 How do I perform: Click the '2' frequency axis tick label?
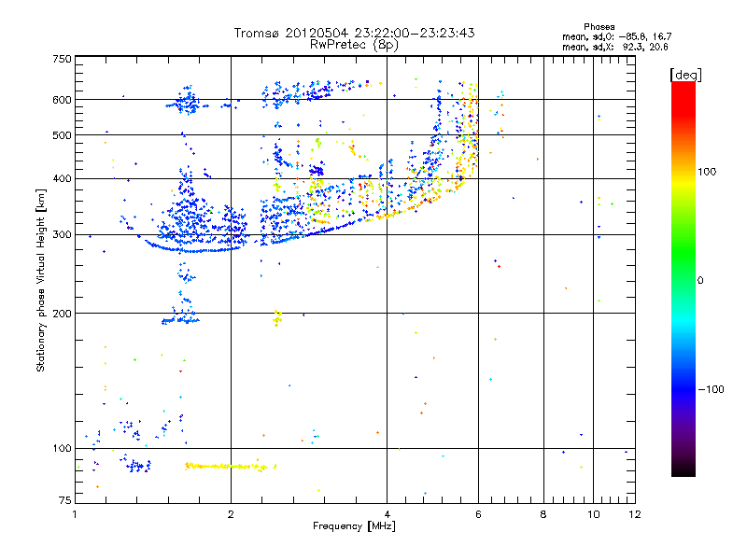pos(231,514)
